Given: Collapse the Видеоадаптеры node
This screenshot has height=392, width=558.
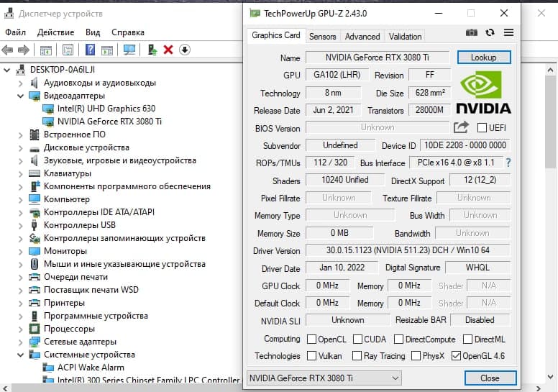Looking at the screenshot, I should (20, 96).
